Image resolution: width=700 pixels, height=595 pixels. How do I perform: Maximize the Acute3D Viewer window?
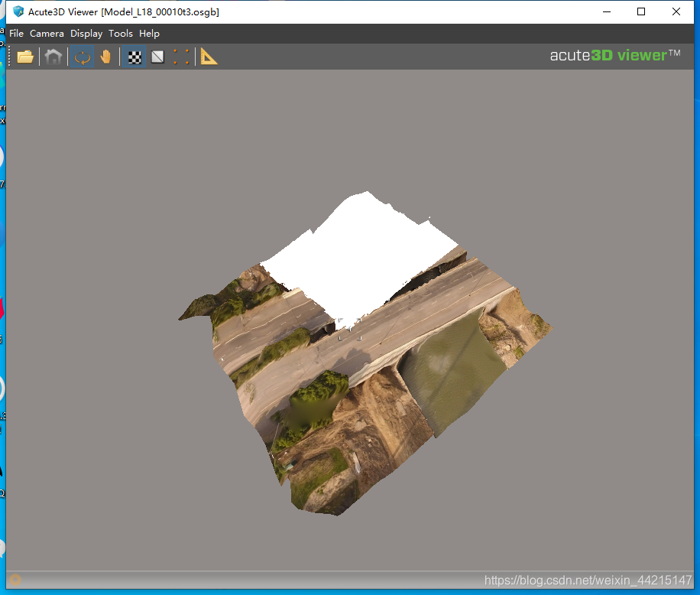(x=641, y=11)
